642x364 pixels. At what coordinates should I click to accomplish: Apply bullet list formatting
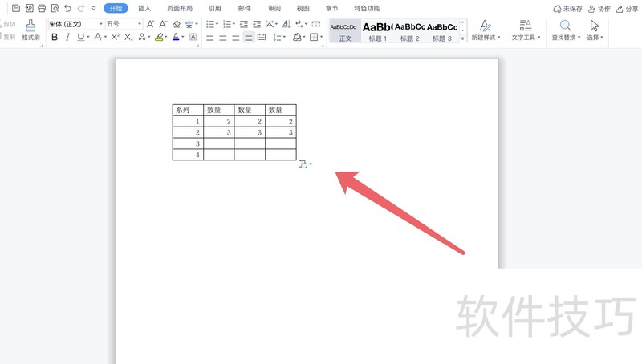(x=210, y=24)
